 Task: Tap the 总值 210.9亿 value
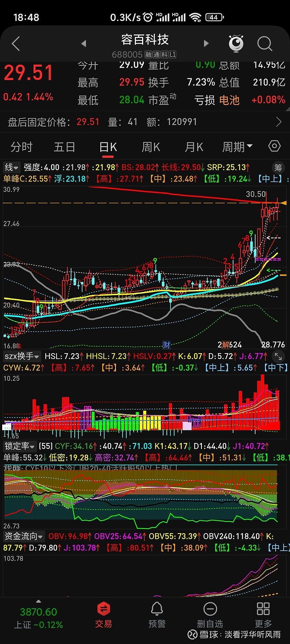tap(269, 82)
